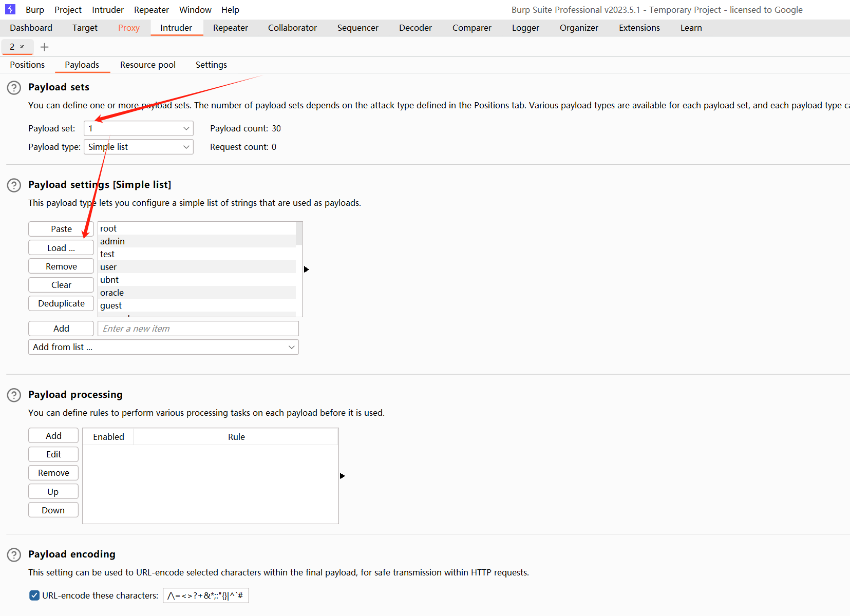Viewport: 850px width, 616px height.
Task: Click the Load payload list button
Action: (61, 248)
